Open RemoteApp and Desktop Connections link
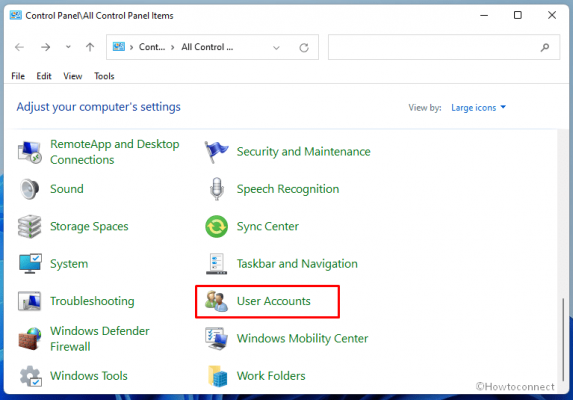The height and width of the screenshot is (400, 573). pos(115,152)
